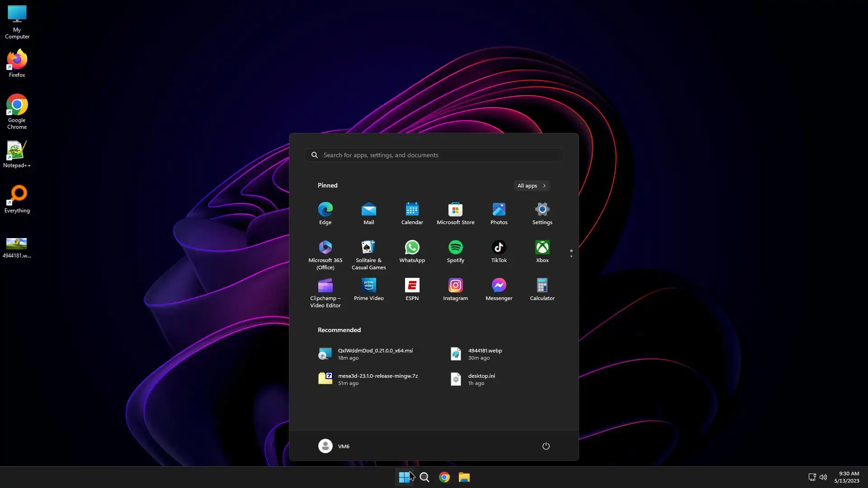Open Instagram pinned app
This screenshot has width=868, height=488.
pos(455,289)
